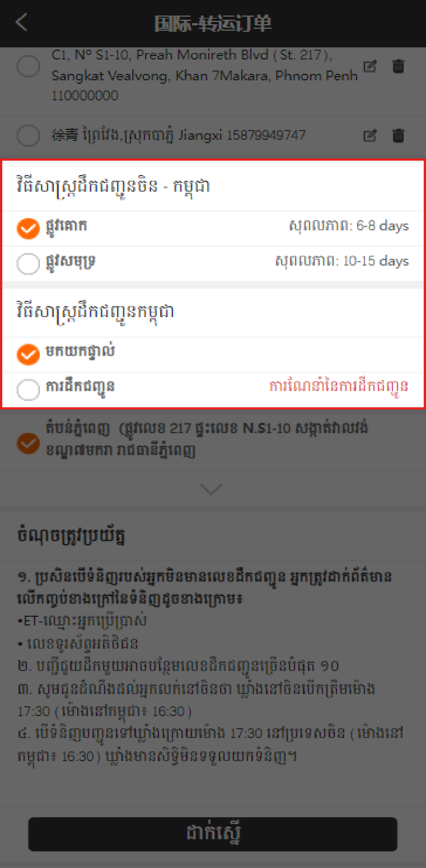The image size is (426, 868).
Task: Select the Jiangxi address radio button
Action: click(x=28, y=135)
